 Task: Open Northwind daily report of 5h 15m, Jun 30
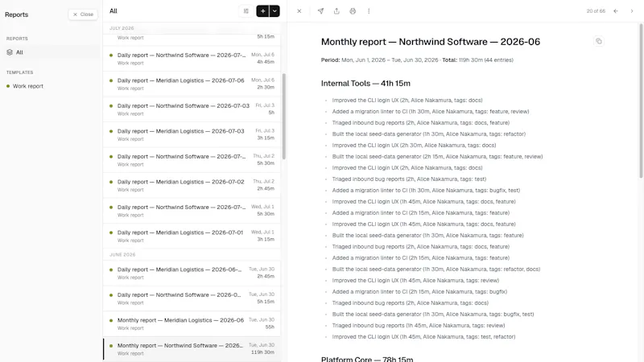[192, 298]
